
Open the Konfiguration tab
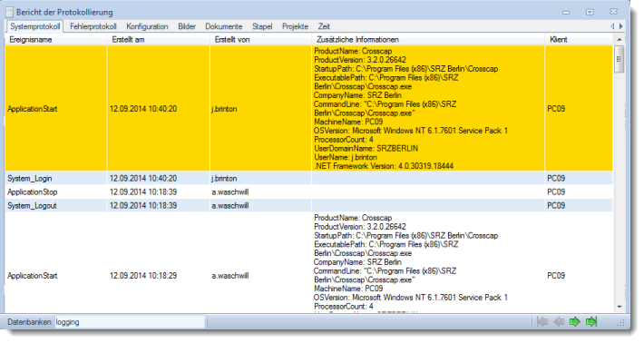coord(147,26)
